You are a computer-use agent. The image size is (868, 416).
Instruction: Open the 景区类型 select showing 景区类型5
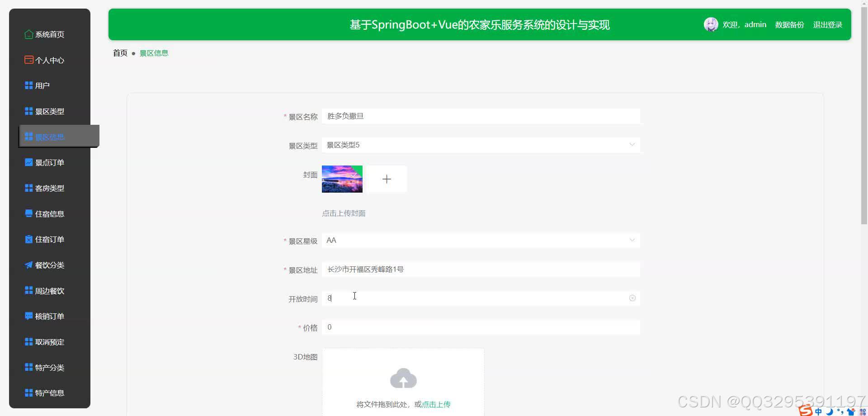pyautogui.click(x=481, y=145)
